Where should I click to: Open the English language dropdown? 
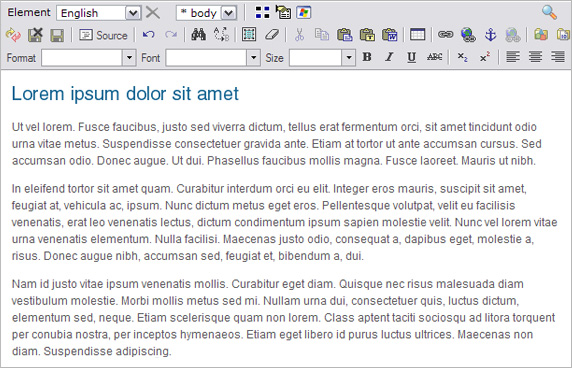tap(99, 13)
